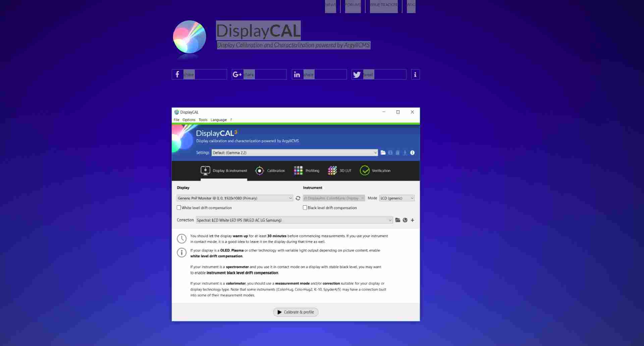Switch to the Calibration tab

270,170
